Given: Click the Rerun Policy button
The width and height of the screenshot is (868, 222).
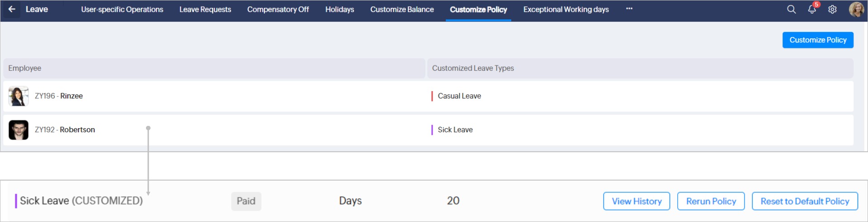Looking at the screenshot, I should [711, 201].
